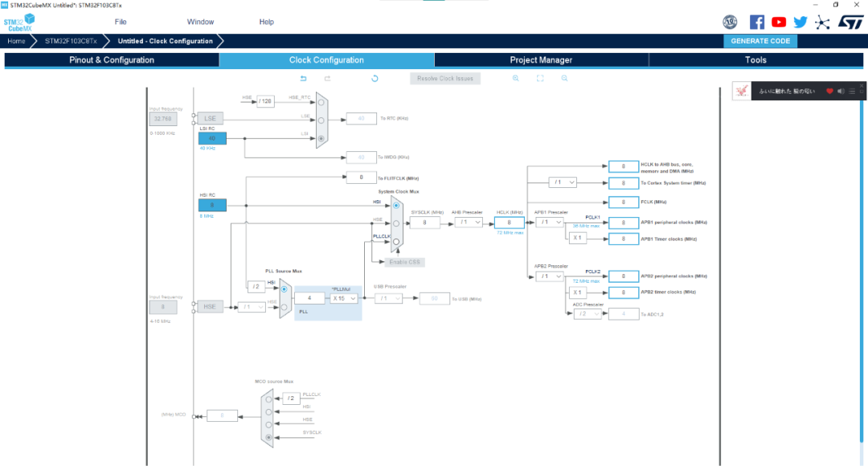Fit the clock tree diagram to view
This screenshot has height=470, width=868.
tap(540, 79)
